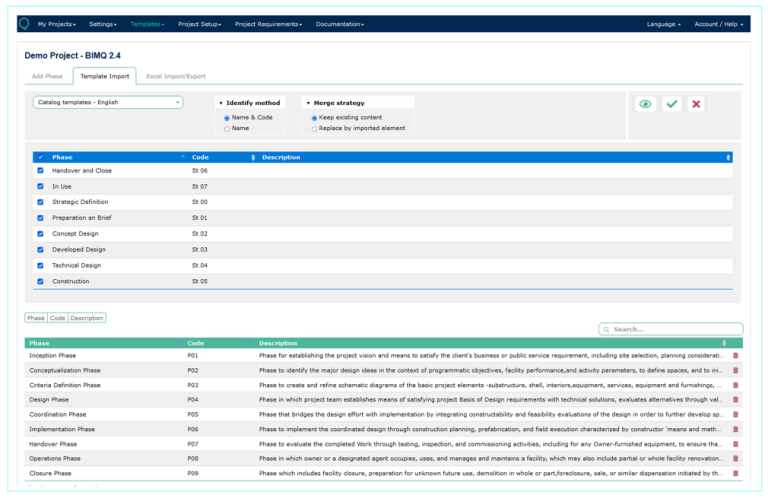Screen dimensions: 768x498
Task: Open the Project Setup menu
Action: click(x=200, y=24)
